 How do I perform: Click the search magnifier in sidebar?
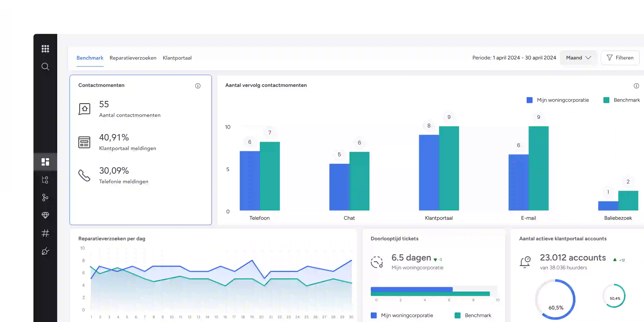45,66
